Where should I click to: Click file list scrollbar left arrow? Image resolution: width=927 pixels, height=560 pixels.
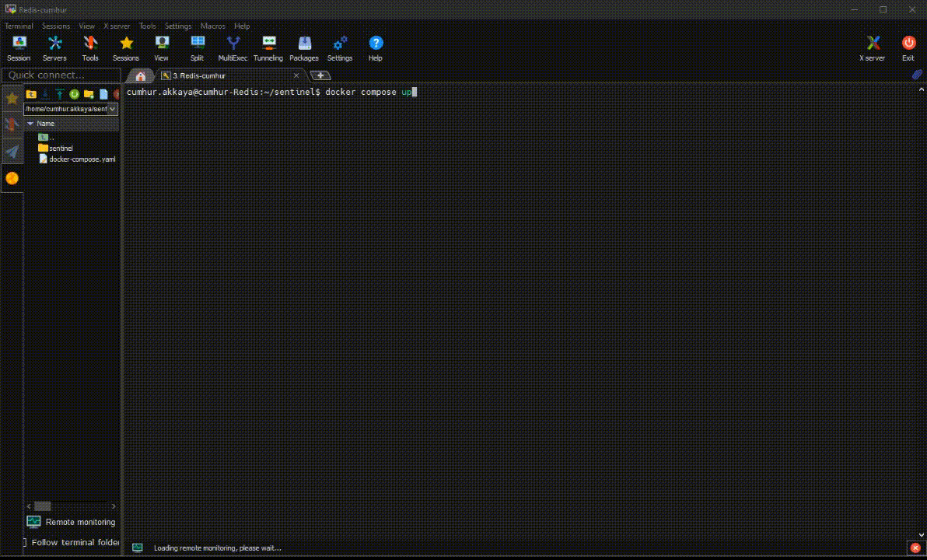tap(29, 506)
